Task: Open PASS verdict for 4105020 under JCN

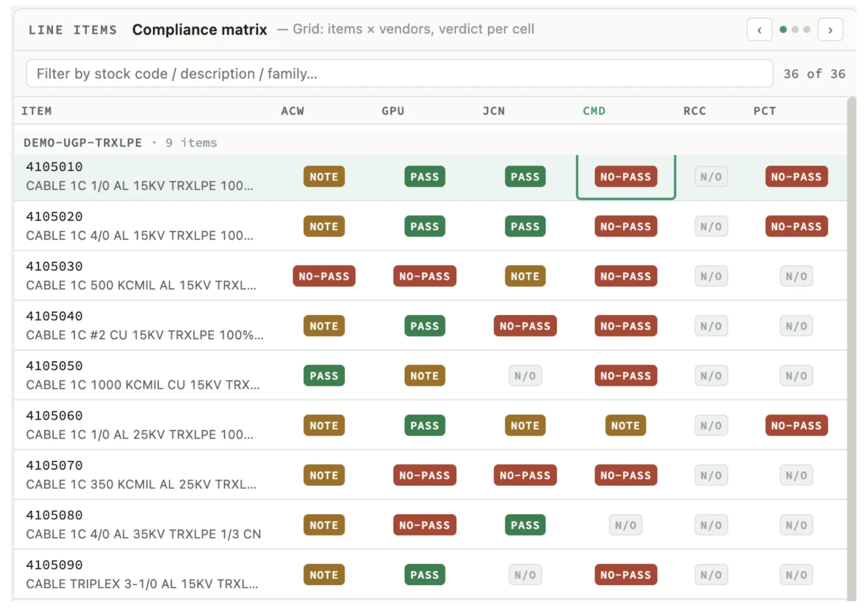Action: 525,226
